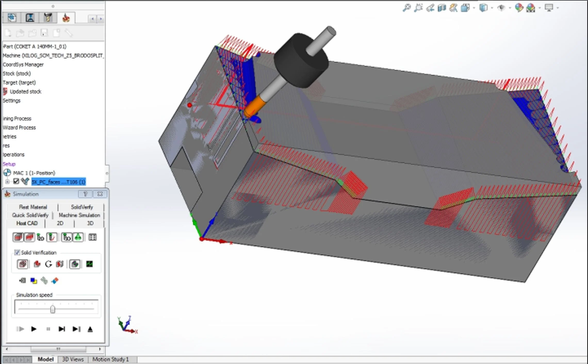
Task: Click the zoom to fit magnifier icon
Action: (x=406, y=8)
